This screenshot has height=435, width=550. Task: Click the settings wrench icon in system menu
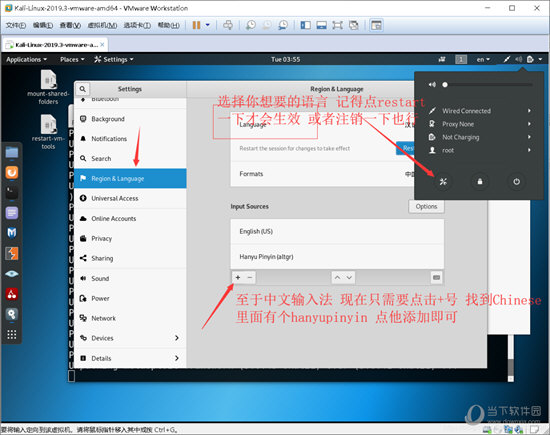[x=443, y=182]
